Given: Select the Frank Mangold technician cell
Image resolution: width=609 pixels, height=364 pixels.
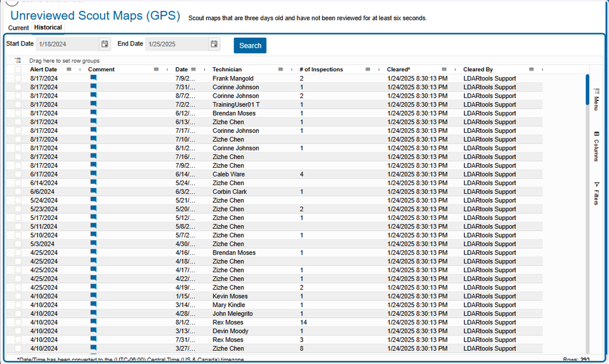Looking at the screenshot, I should click(x=233, y=79).
